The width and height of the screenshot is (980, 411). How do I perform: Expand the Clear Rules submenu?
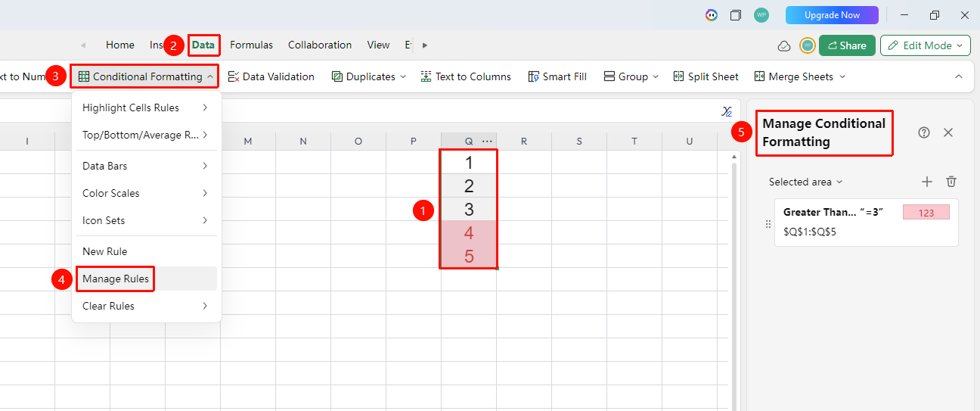coord(145,306)
